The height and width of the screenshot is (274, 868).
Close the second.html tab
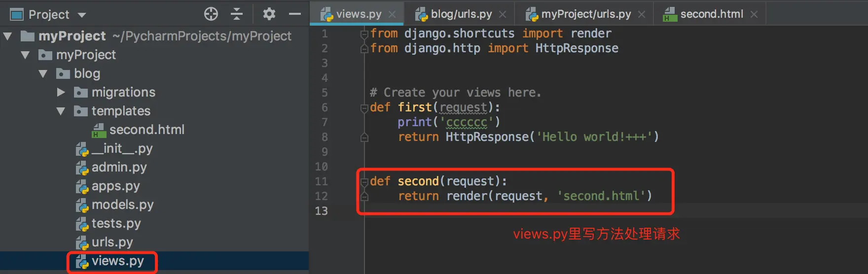tap(754, 14)
